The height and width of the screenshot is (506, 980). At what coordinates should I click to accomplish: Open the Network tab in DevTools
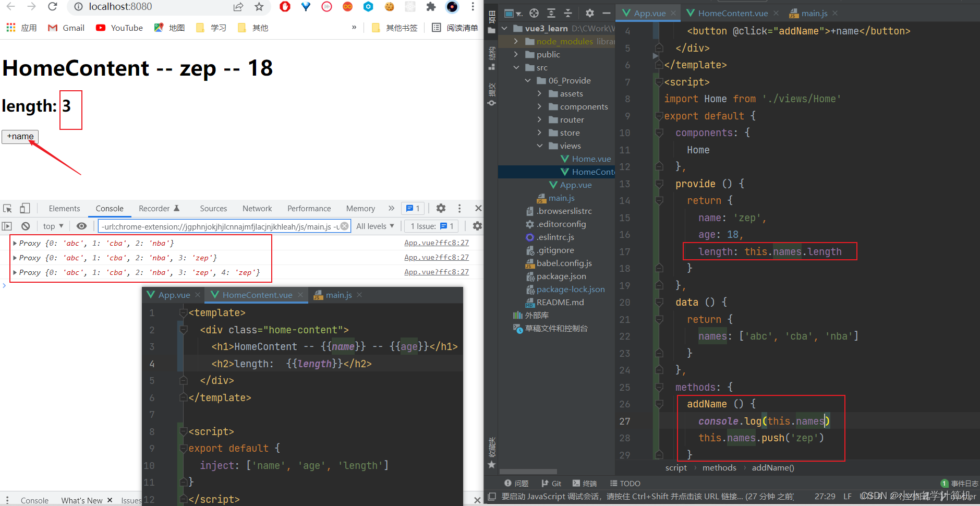pyautogui.click(x=257, y=208)
